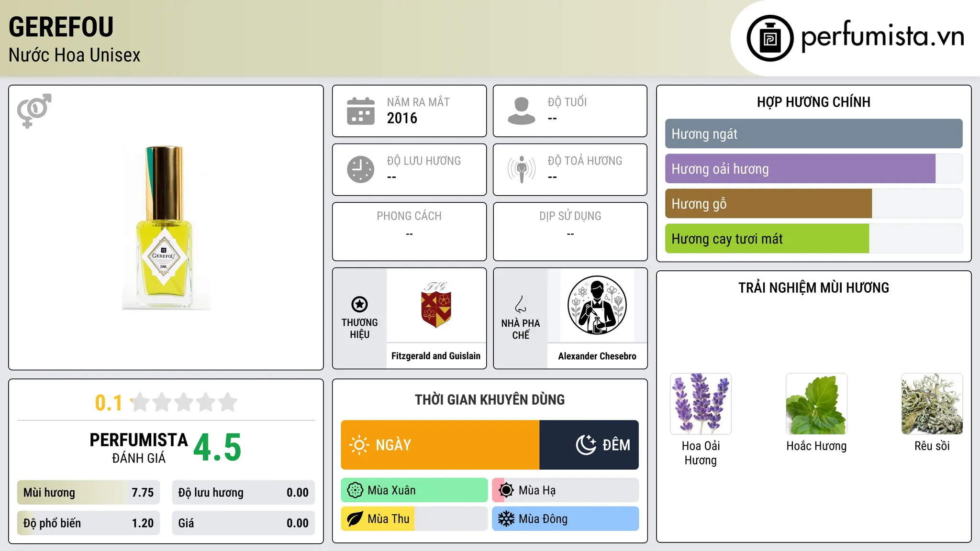980x551 pixels.
Task: Click the star rating row next to 0.1
Action: coord(184,402)
